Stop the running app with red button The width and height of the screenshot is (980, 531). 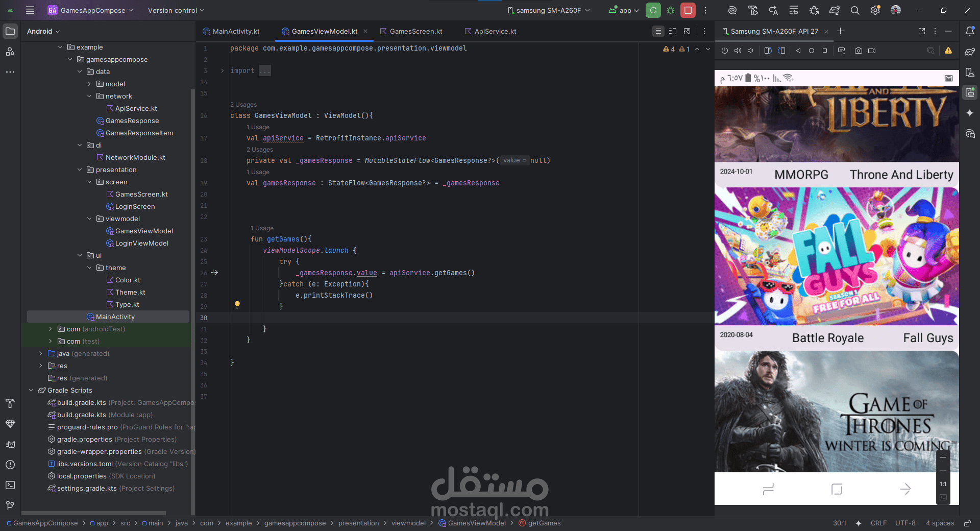[688, 10]
